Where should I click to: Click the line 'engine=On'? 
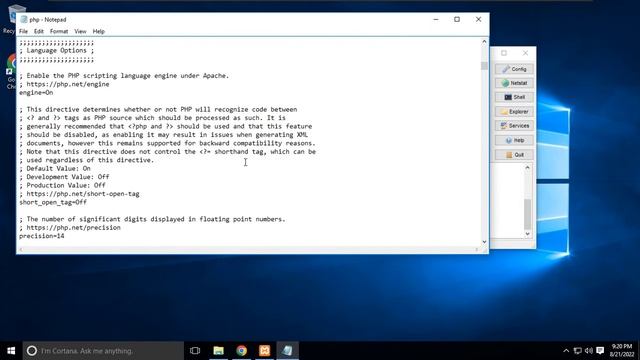(36, 93)
